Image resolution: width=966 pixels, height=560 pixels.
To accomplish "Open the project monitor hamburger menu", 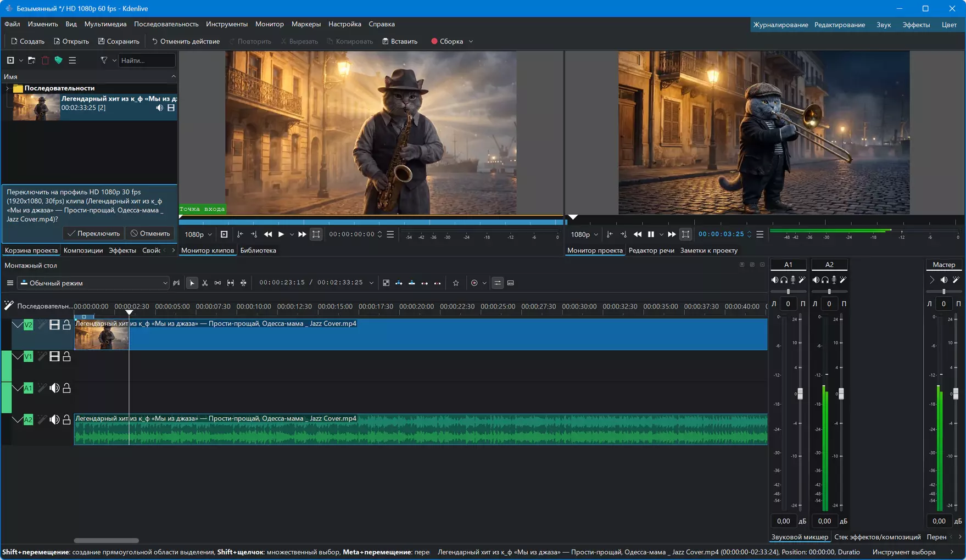I will click(760, 234).
